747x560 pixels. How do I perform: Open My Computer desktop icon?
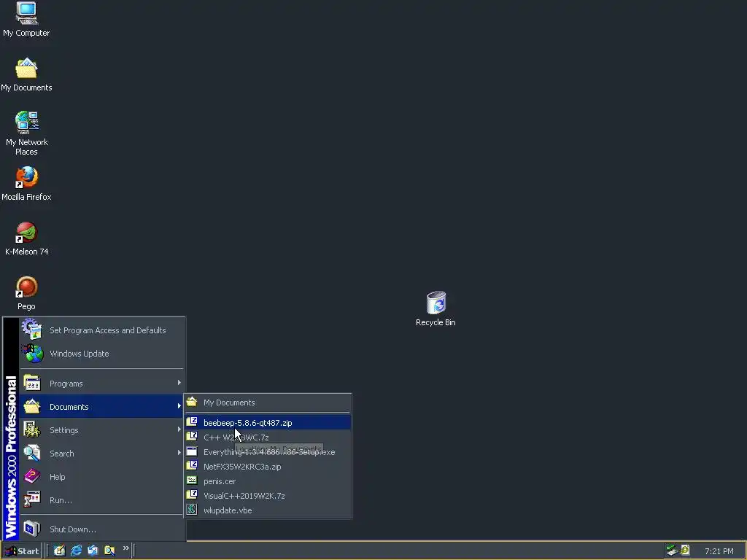(x=26, y=20)
